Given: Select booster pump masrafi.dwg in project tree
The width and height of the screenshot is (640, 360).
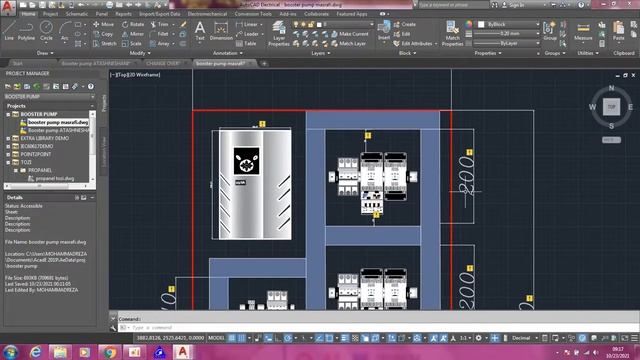Looking at the screenshot, I should [58, 122].
